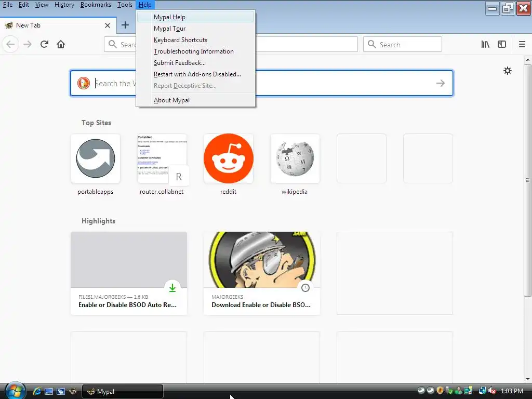Click the page vertical scrollbar
532x399 pixels.
(528, 180)
